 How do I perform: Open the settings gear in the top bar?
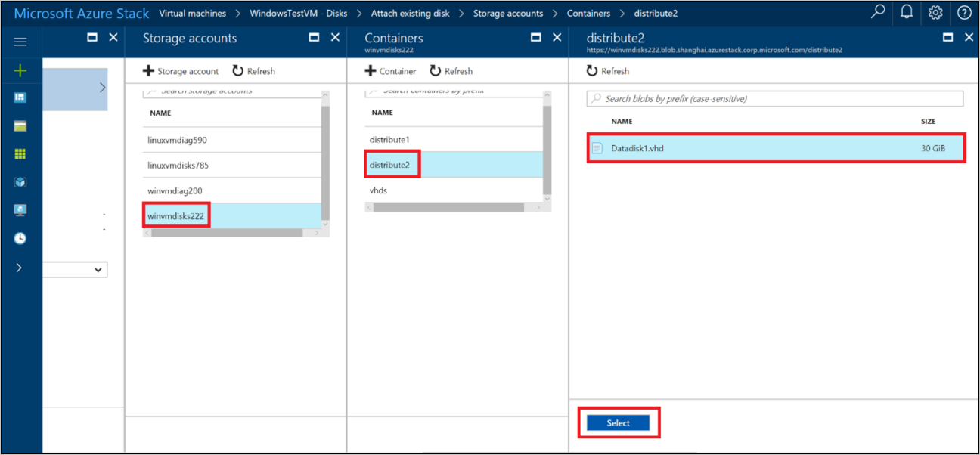point(935,13)
